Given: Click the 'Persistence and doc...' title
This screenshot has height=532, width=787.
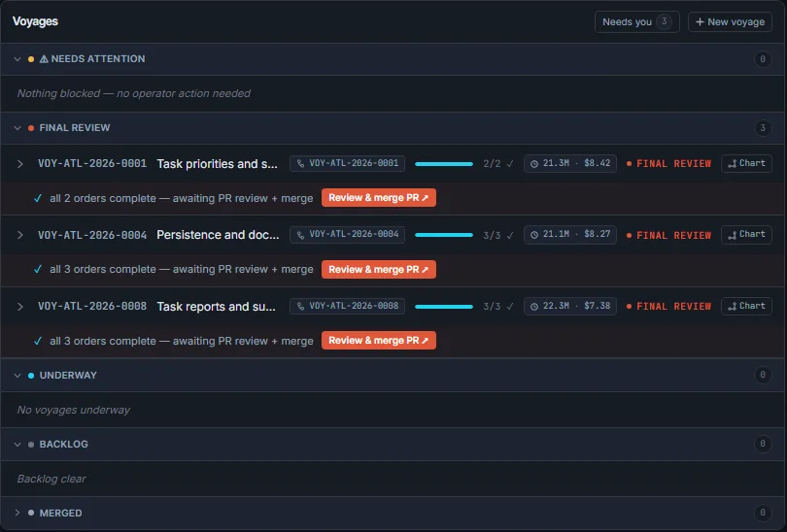Looking at the screenshot, I should [218, 235].
